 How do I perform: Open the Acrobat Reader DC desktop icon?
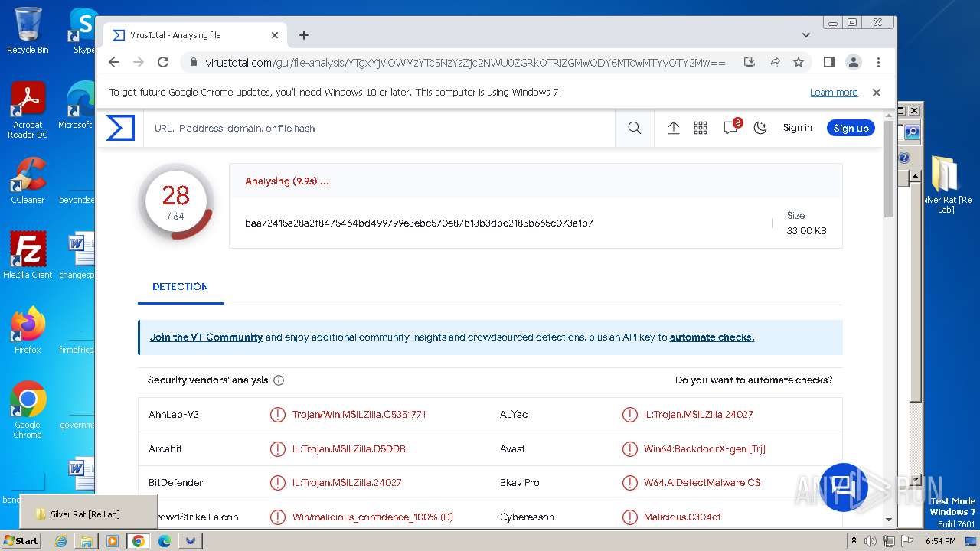[28, 109]
